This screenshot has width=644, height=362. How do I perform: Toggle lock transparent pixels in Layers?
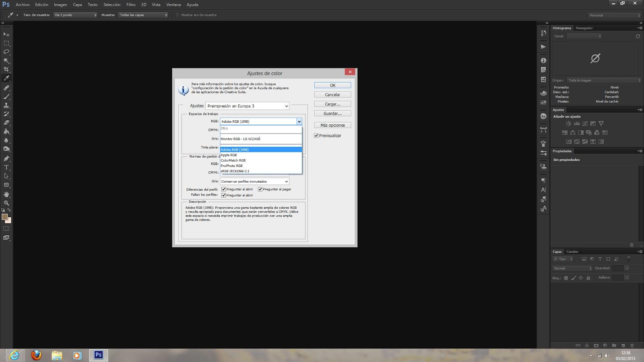[x=566, y=278]
